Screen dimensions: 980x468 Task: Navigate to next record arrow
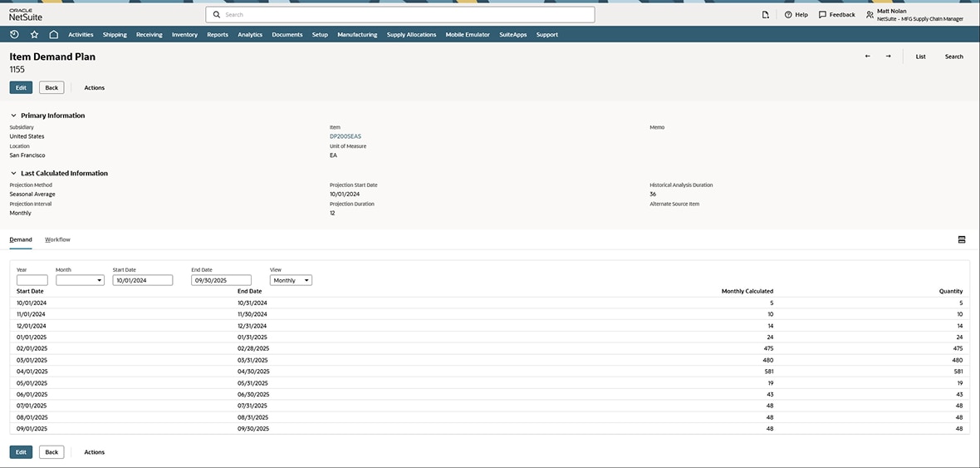coord(888,57)
